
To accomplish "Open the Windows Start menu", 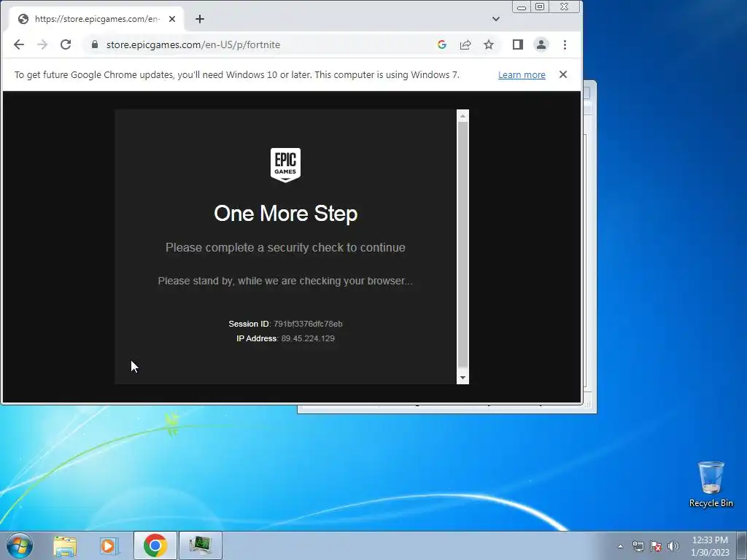I will tap(20, 545).
